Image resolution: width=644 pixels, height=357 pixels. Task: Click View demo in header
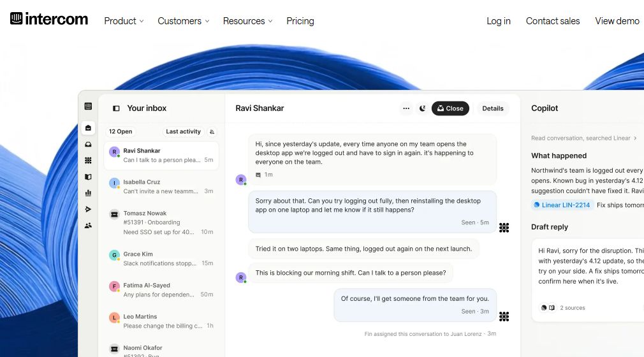coord(617,21)
